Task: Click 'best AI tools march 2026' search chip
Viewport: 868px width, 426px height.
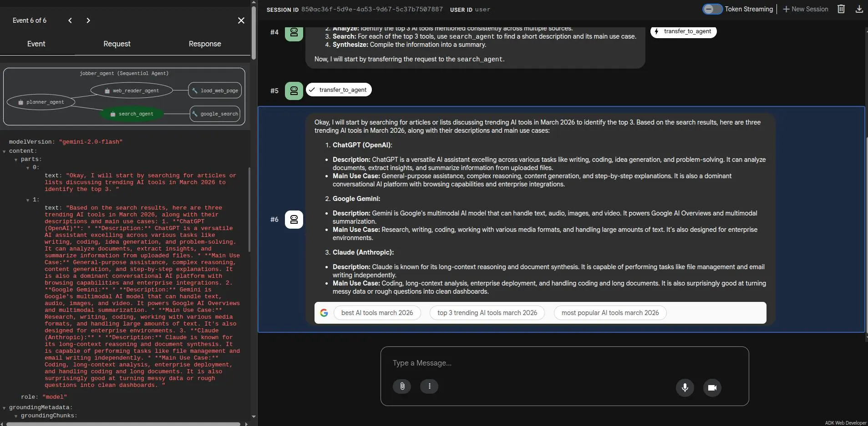Action: point(377,313)
